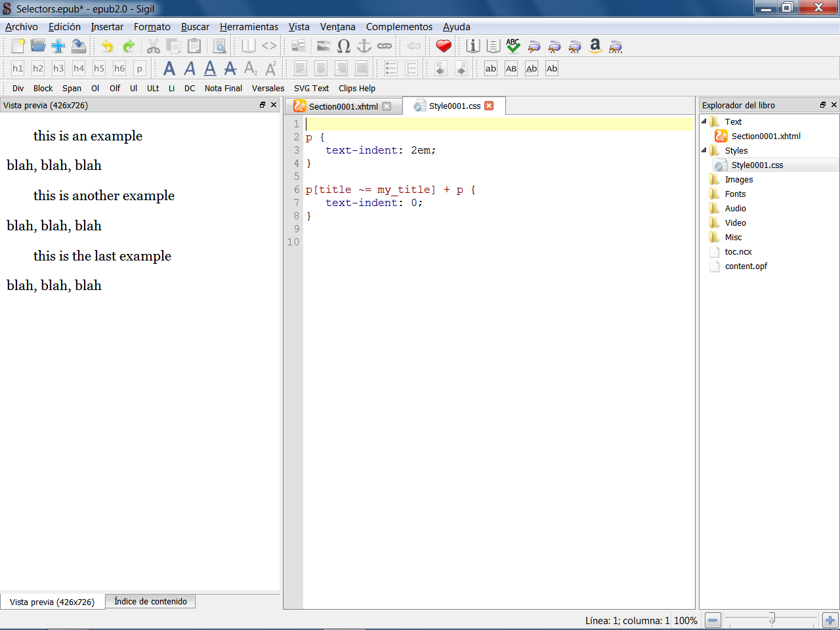Run spellcheck with the ABC checkmark icon
840x630 pixels.
tap(513, 46)
